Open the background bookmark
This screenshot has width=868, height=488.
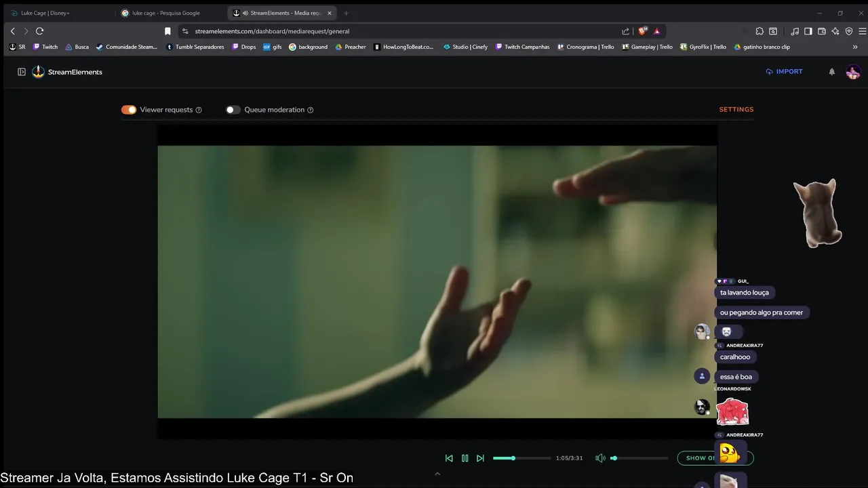pos(308,47)
